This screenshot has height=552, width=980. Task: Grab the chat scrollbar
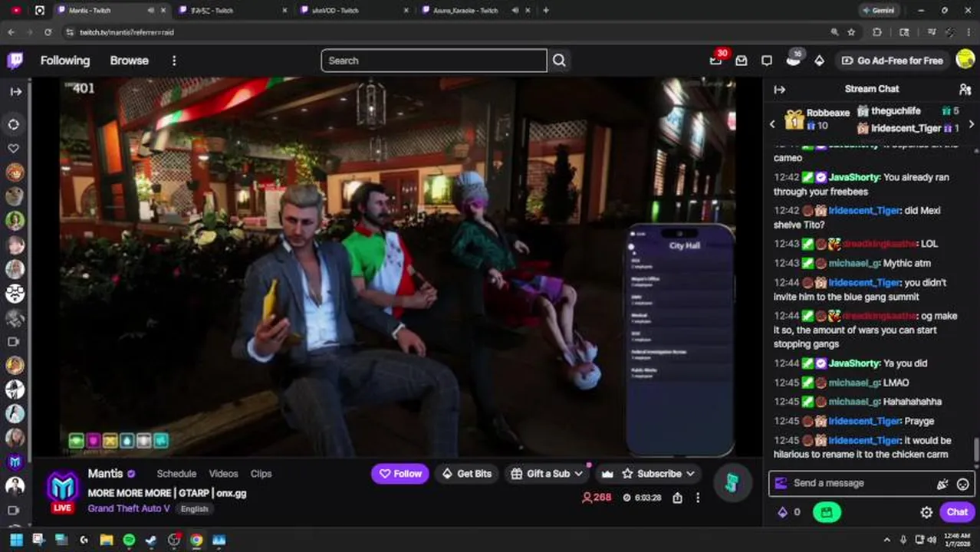[976, 449]
